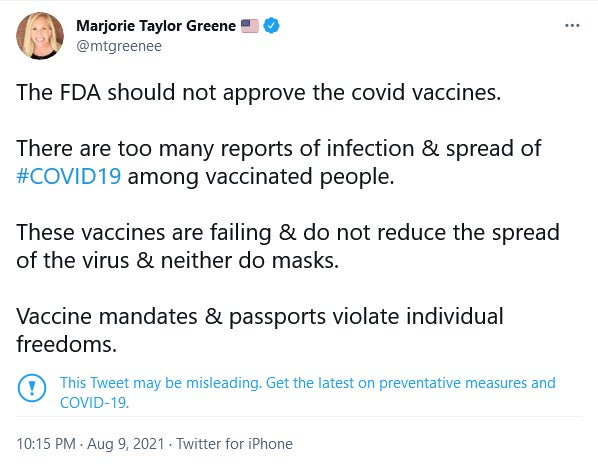Viewport: 598px width, 464px height.
Task: Open the "This Tweet may be misleading" notice
Action: (161, 383)
